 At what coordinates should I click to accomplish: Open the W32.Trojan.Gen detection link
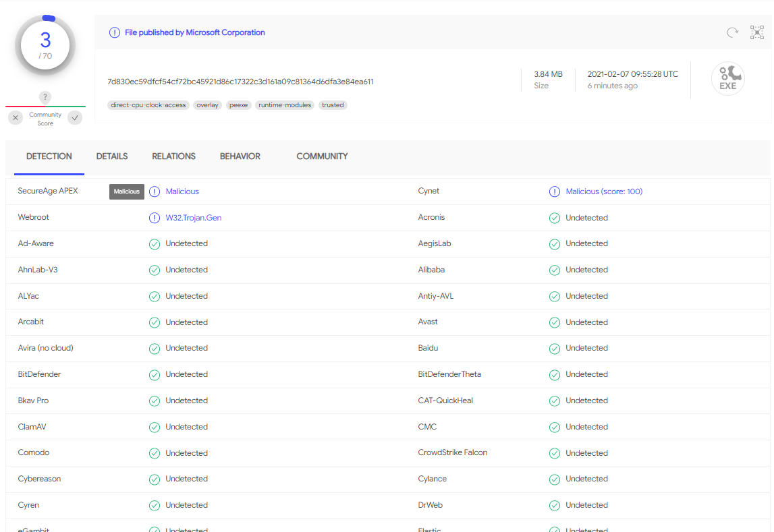pos(194,218)
